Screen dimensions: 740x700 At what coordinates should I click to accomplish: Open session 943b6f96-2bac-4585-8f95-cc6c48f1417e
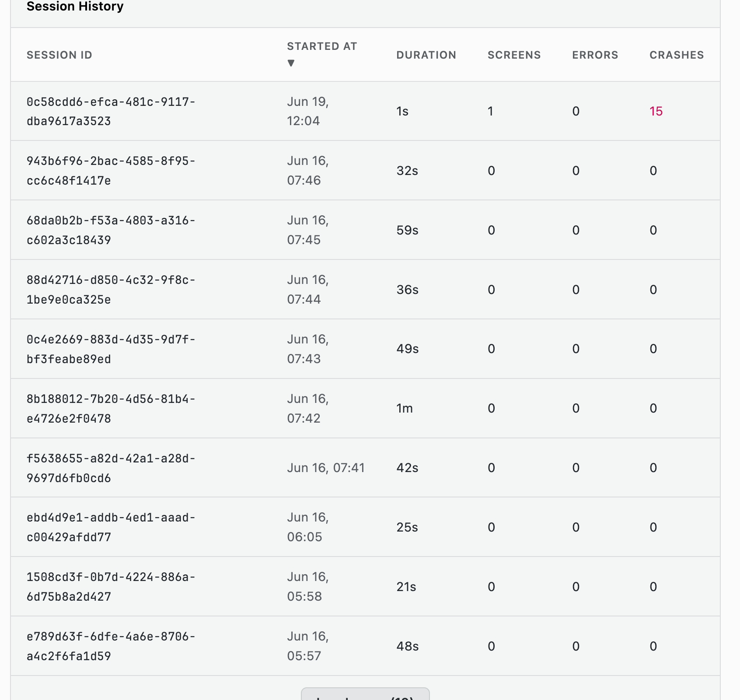pyautogui.click(x=111, y=171)
